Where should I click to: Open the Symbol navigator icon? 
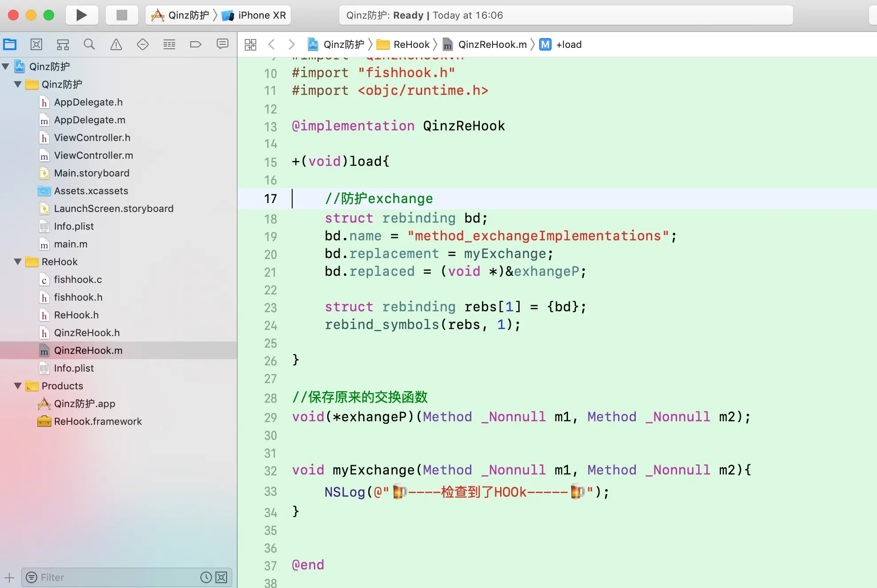click(x=63, y=44)
